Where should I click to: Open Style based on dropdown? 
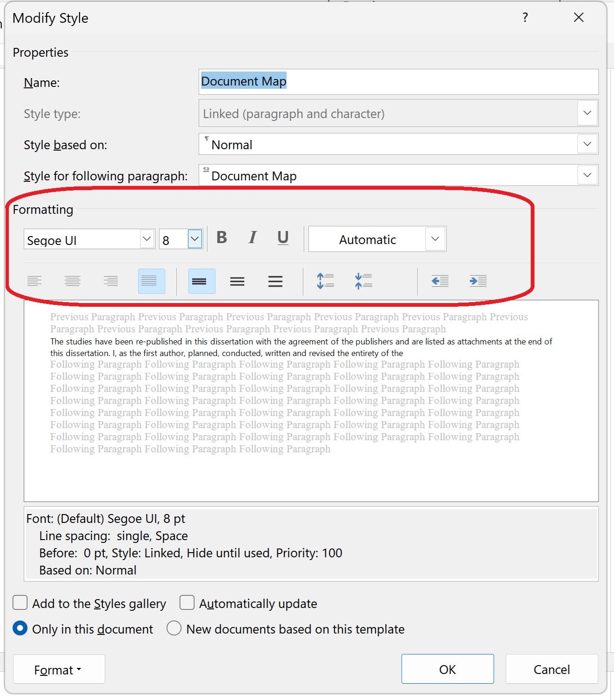(587, 145)
